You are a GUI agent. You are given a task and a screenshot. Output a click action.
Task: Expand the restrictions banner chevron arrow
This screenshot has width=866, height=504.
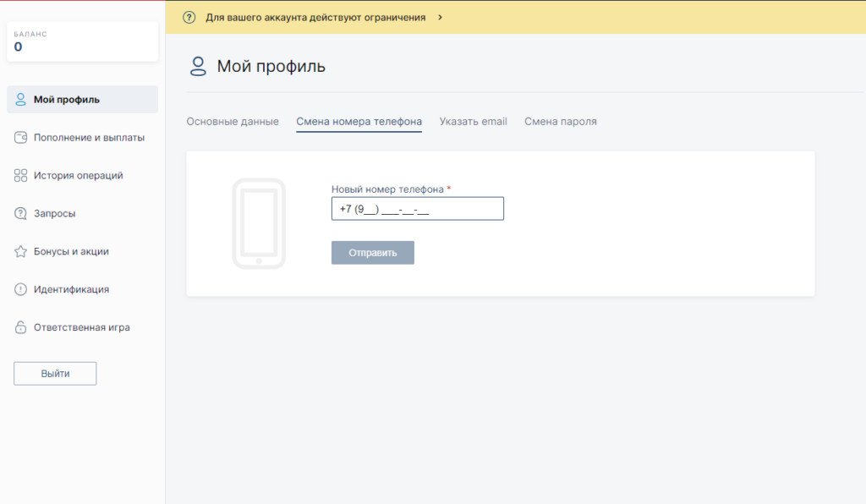tap(440, 17)
